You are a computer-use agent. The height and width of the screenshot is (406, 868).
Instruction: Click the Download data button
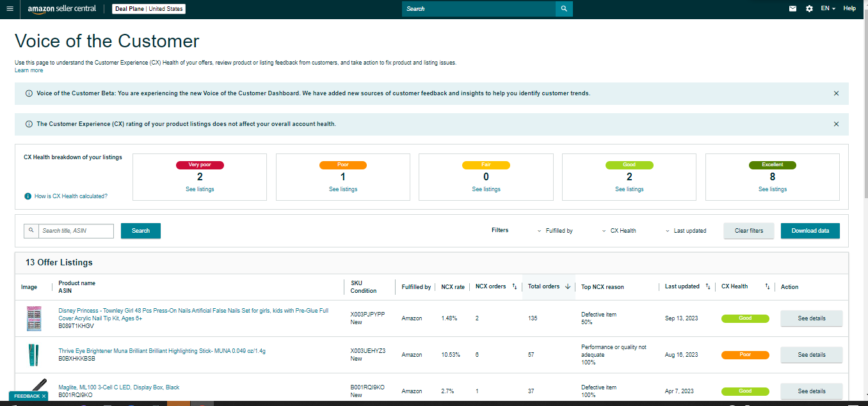pos(810,231)
